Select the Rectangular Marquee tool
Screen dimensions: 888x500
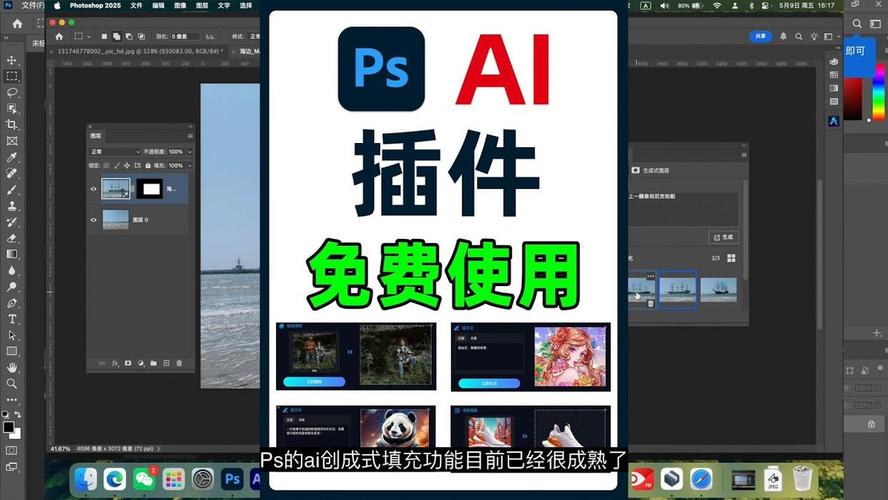[x=11, y=76]
